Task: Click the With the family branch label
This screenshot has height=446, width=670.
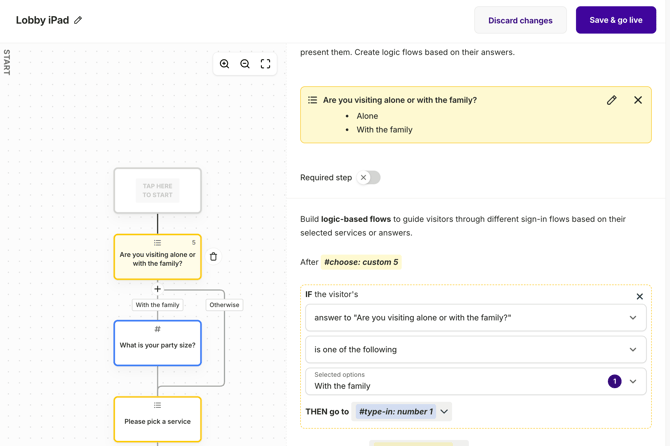Action: click(157, 305)
